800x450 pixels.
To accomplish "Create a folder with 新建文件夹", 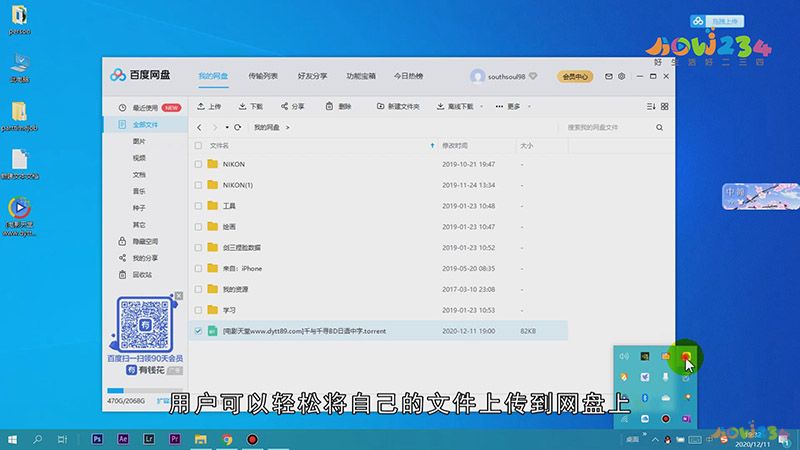I will pos(398,106).
